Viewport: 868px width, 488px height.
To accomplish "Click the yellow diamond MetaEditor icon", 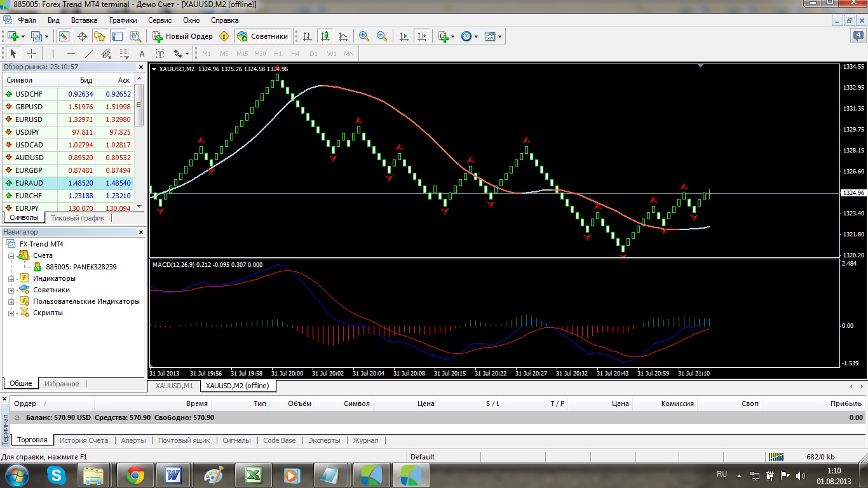I will coord(224,36).
